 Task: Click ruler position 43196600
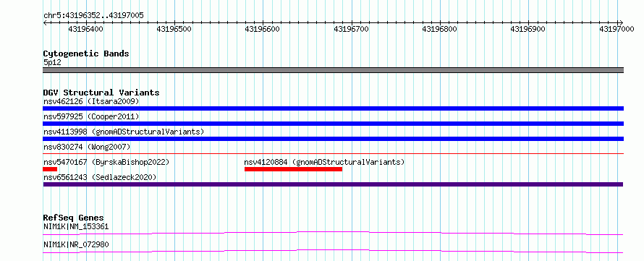click(x=263, y=29)
